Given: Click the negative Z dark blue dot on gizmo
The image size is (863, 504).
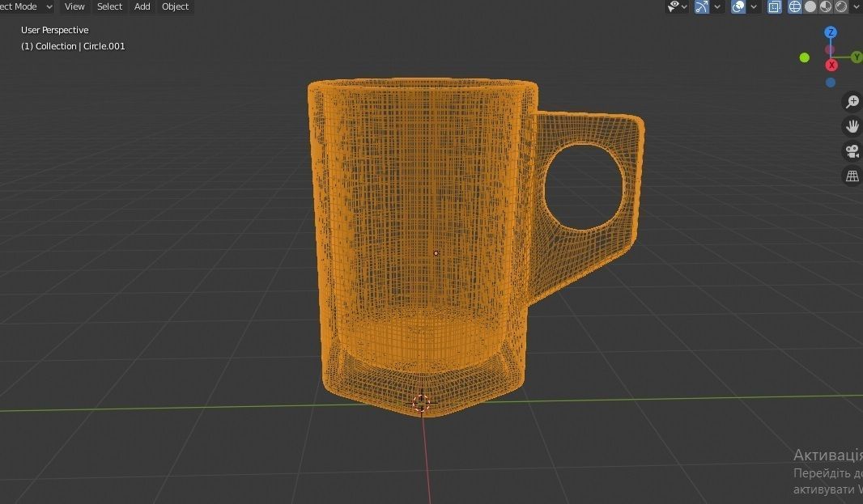Looking at the screenshot, I should pyautogui.click(x=831, y=83).
